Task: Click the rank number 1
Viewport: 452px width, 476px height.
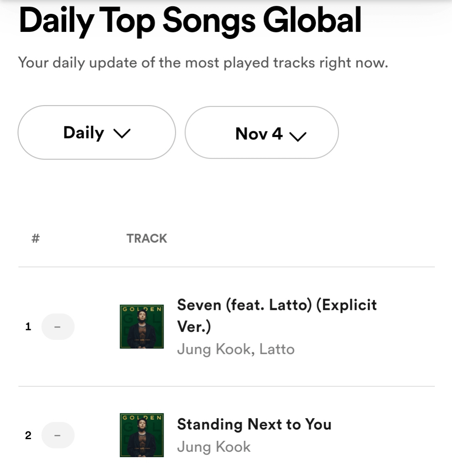Action: point(28,327)
